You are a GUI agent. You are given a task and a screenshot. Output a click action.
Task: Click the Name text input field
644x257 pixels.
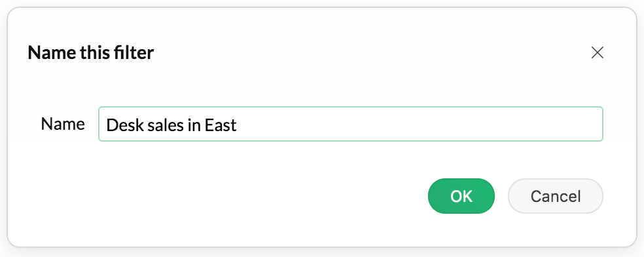pos(351,124)
